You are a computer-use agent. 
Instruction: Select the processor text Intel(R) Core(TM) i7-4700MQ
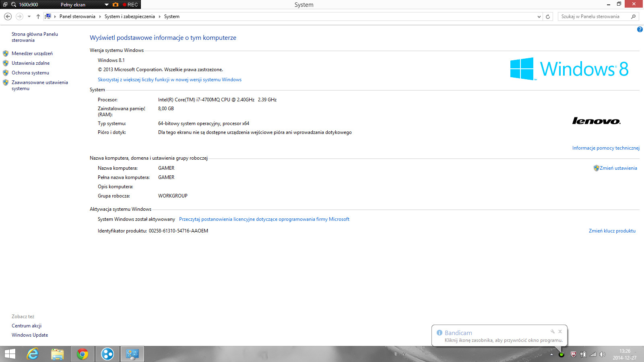(217, 100)
